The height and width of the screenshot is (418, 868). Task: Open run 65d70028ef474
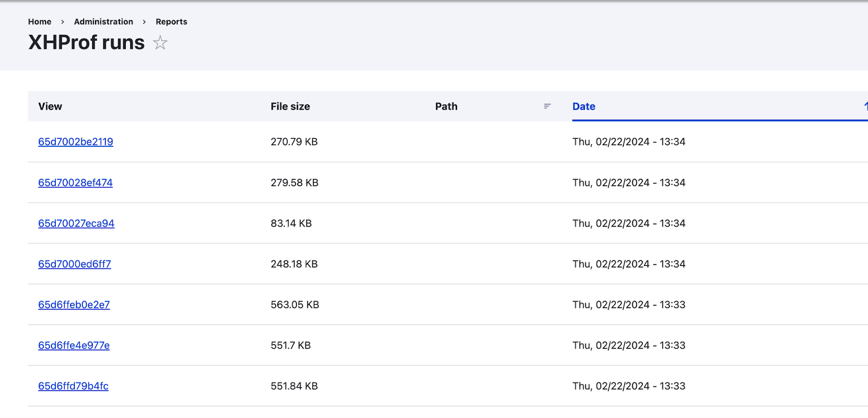click(75, 183)
